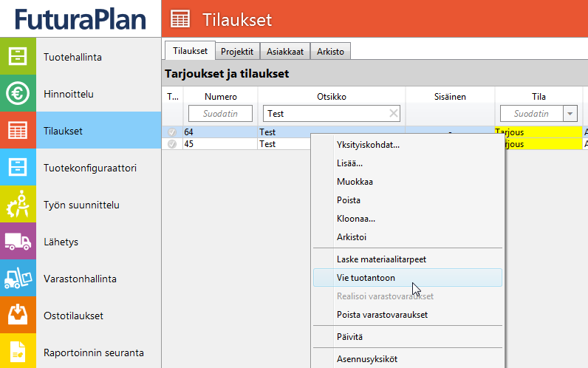Click highlighted Tilaukset sidebar label
Screen dimensions: 588x368
click(63, 131)
